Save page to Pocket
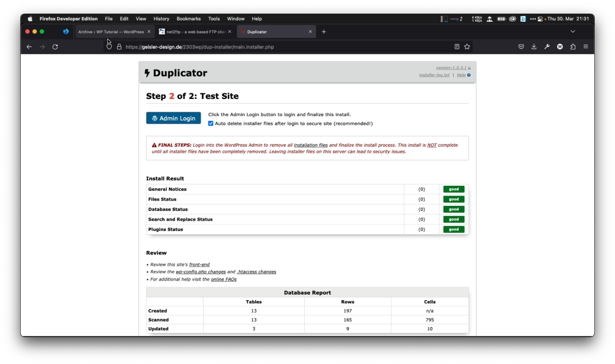The image size is (615, 364). click(x=521, y=47)
